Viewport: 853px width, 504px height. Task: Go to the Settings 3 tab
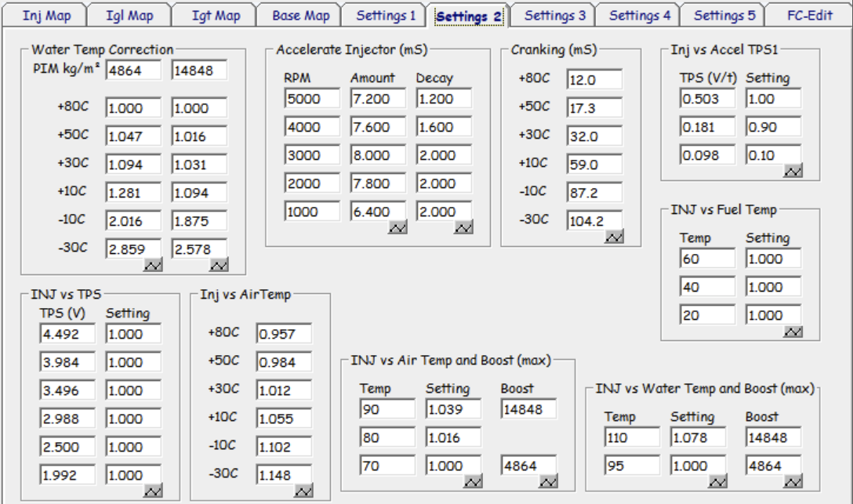click(554, 16)
